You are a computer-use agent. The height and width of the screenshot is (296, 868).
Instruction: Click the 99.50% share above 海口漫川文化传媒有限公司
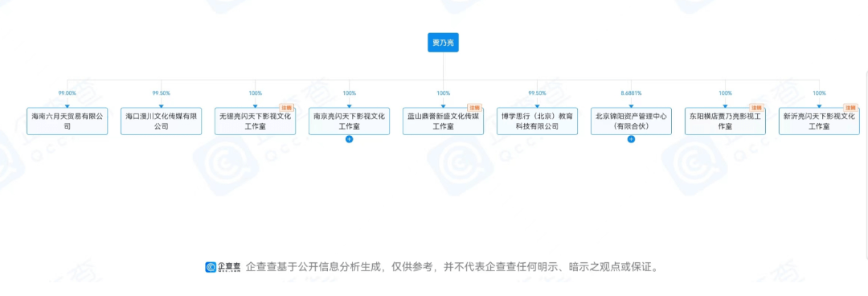point(161,93)
